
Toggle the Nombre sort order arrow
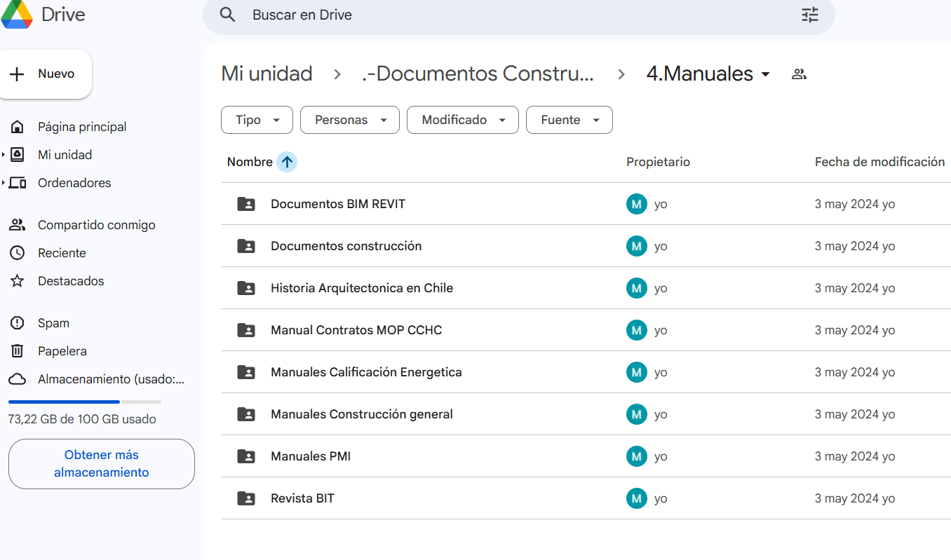(287, 161)
